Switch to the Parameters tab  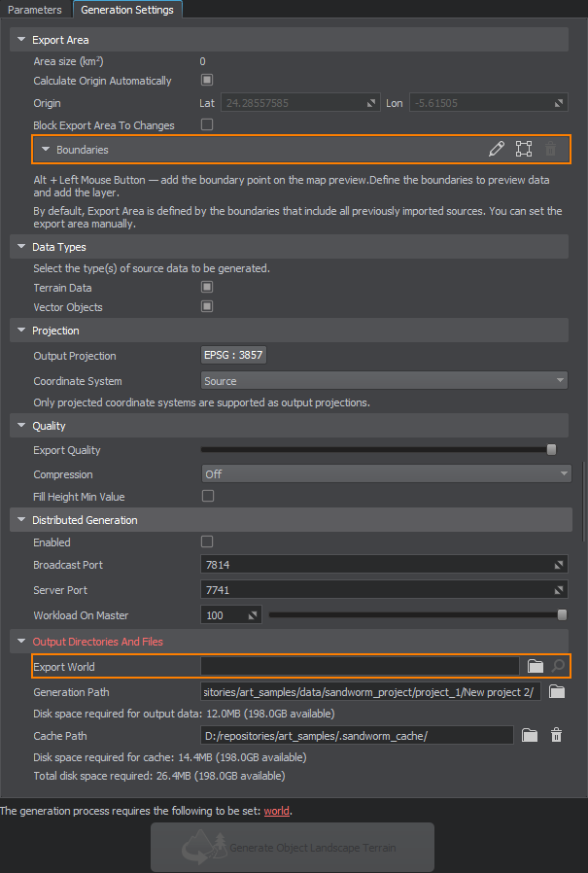point(35,10)
